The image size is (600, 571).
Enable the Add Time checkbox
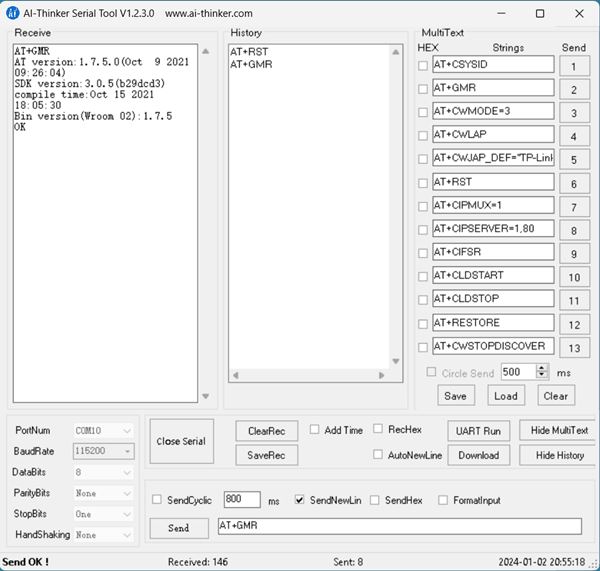pos(315,430)
